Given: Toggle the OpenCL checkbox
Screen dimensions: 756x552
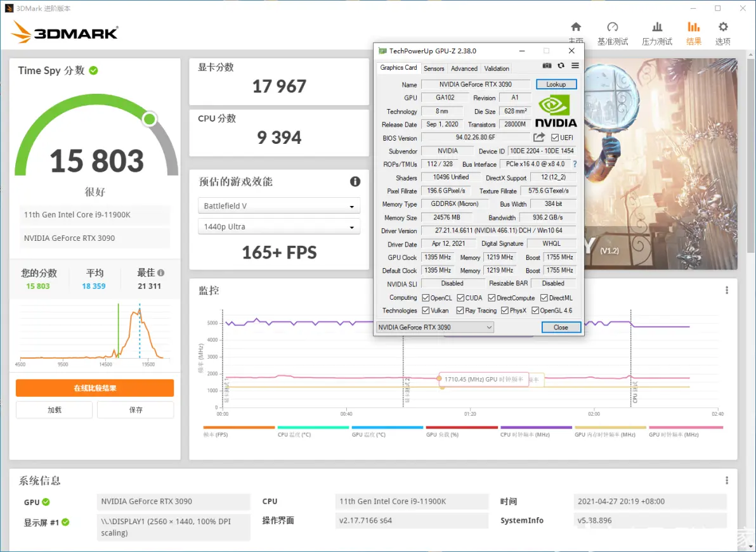Looking at the screenshot, I should point(426,298).
